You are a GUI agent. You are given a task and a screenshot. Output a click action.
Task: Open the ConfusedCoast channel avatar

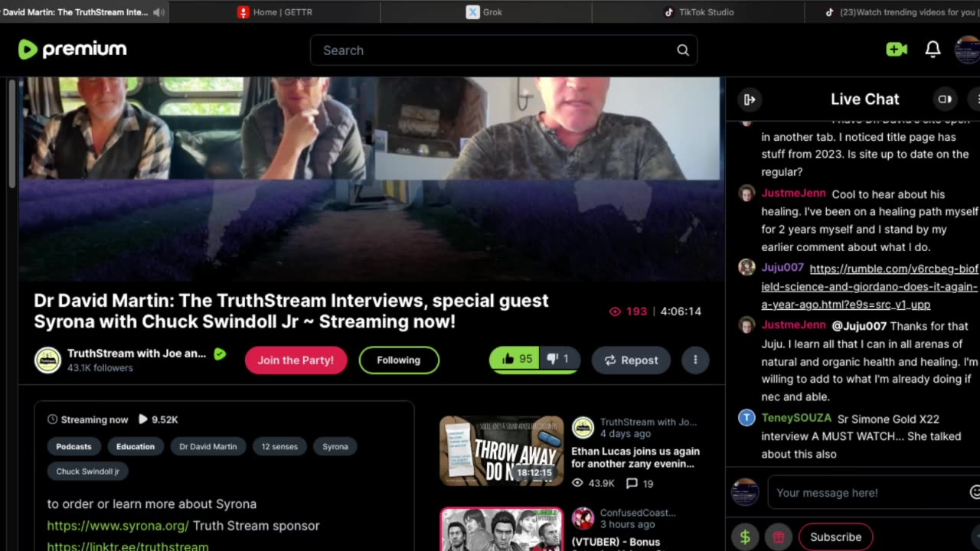(583, 518)
